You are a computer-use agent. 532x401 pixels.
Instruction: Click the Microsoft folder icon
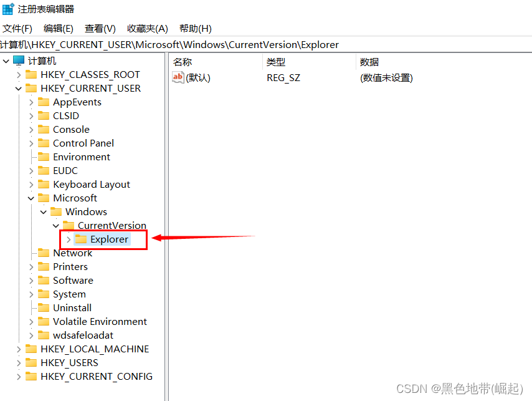click(x=44, y=198)
